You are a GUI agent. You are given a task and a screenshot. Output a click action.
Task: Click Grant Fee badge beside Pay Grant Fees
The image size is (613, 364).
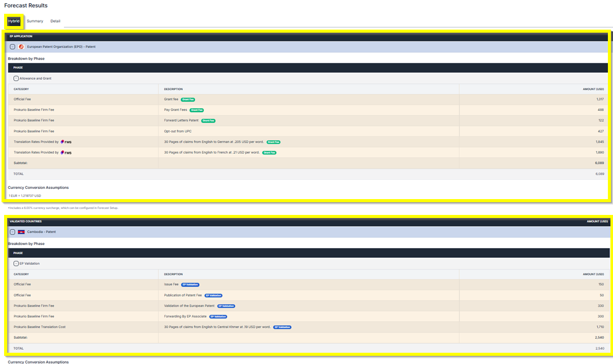tap(197, 110)
